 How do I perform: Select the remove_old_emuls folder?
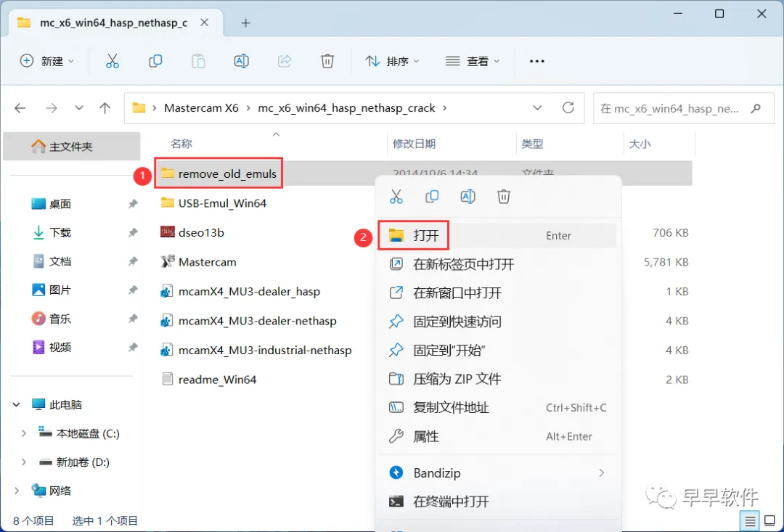219,173
